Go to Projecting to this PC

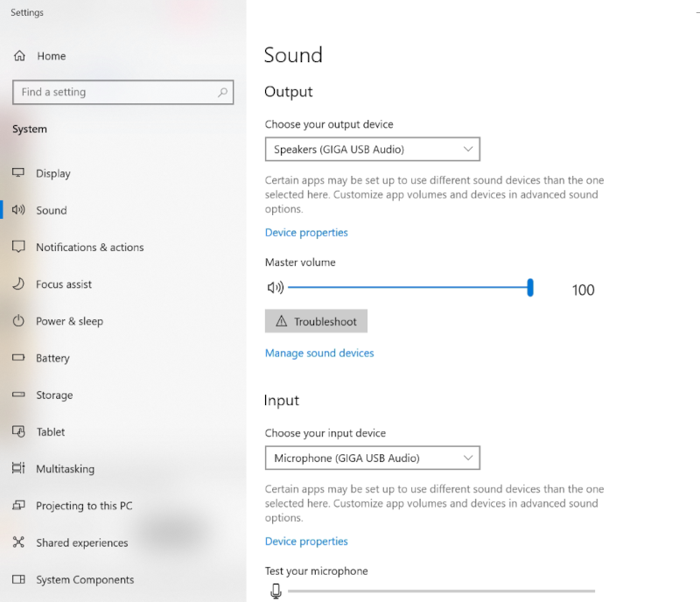[84, 506]
